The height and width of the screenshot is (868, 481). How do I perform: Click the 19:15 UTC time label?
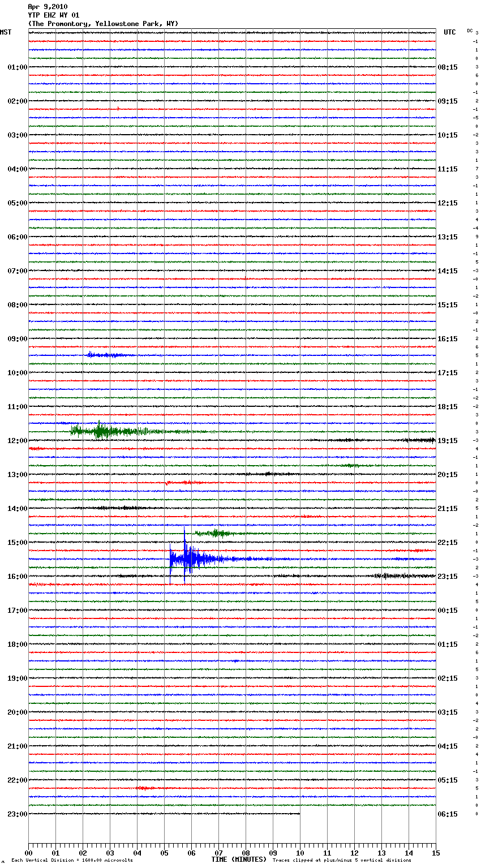(448, 441)
